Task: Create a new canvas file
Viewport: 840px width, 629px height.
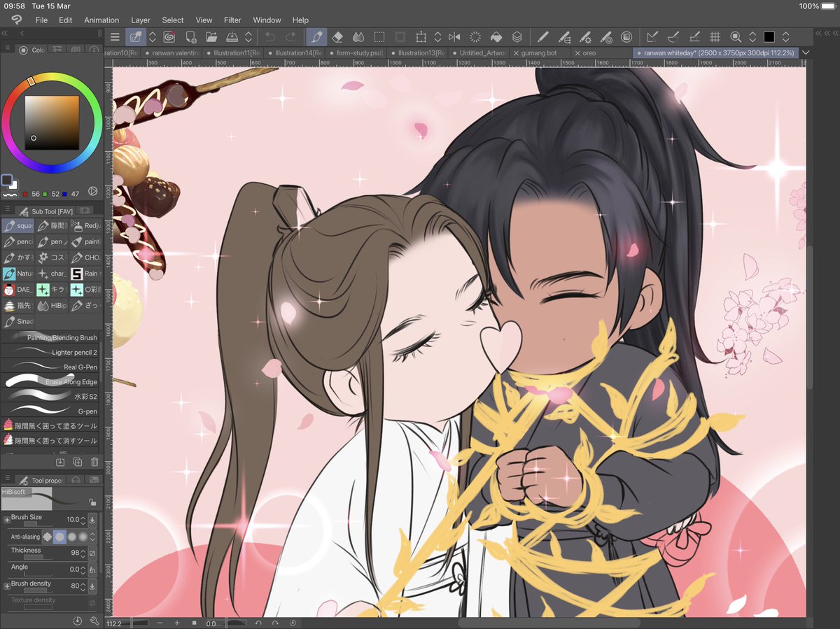Action: tap(190, 36)
